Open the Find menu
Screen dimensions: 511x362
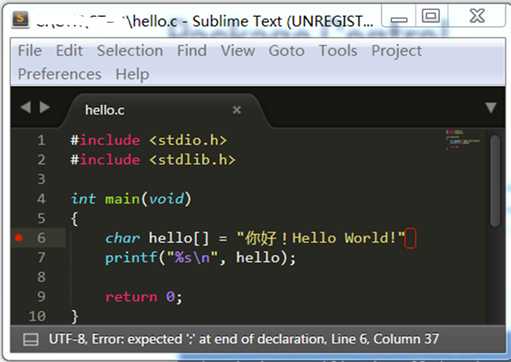point(192,51)
